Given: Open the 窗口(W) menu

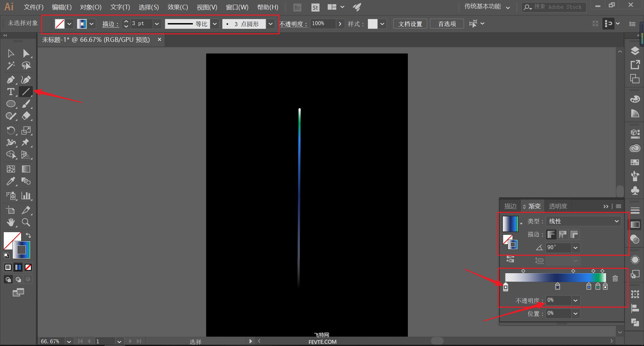Looking at the screenshot, I should (237, 7).
